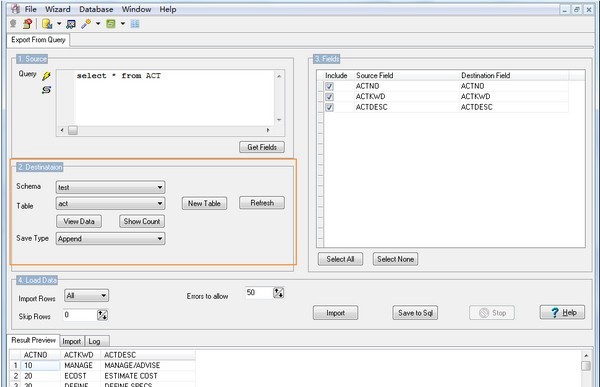Click query box scroll up arrow
Image resolution: width=600 pixels, height=387 pixels.
click(x=279, y=76)
